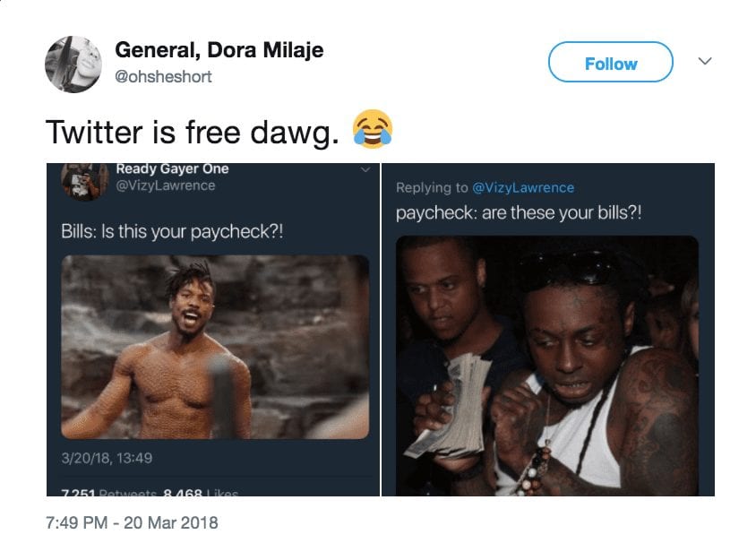Expand the chevron on embedded tweet

tap(365, 169)
